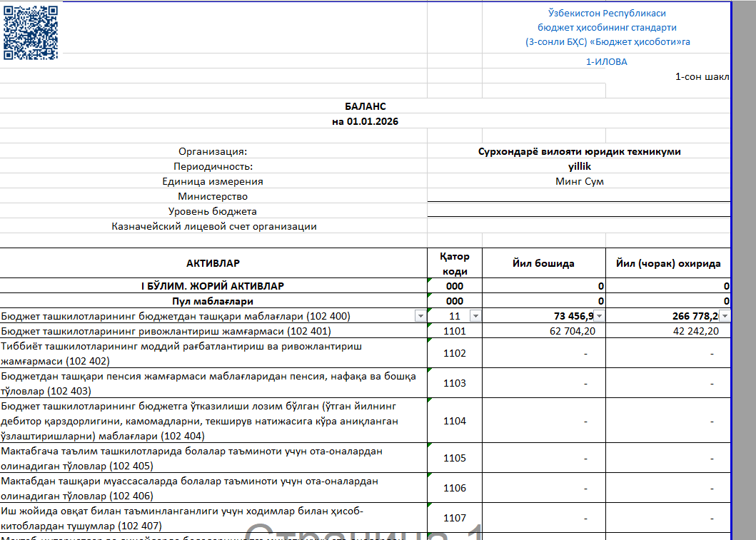Click the empty Министерство value field

pos(579,195)
